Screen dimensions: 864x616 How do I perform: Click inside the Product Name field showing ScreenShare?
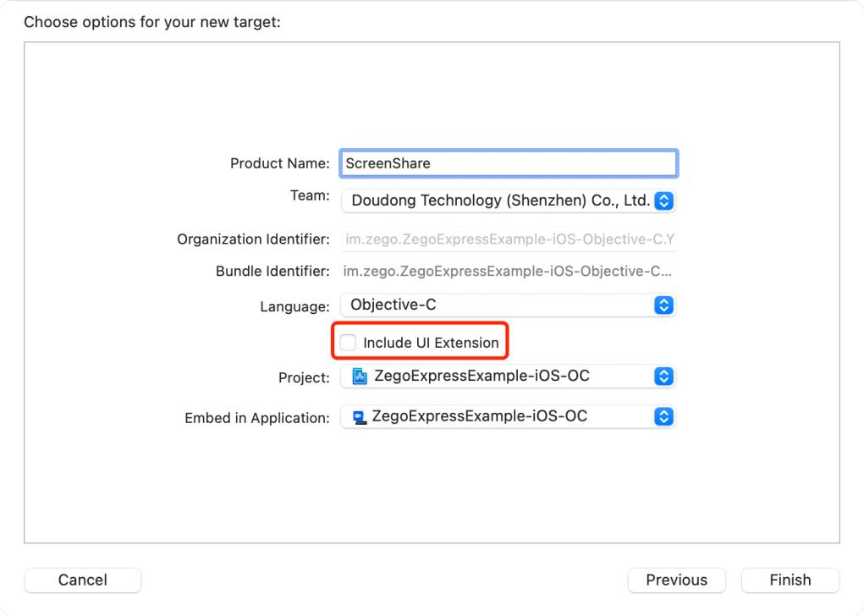tap(508, 162)
